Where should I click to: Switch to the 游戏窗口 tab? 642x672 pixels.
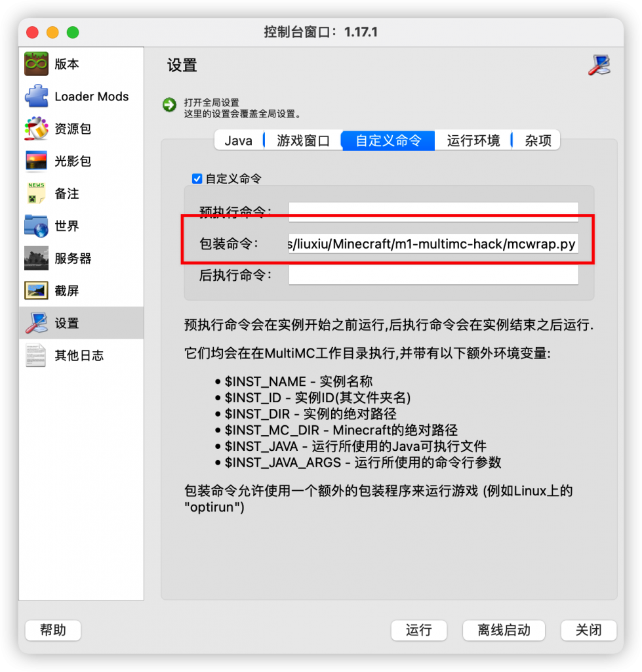tap(303, 140)
